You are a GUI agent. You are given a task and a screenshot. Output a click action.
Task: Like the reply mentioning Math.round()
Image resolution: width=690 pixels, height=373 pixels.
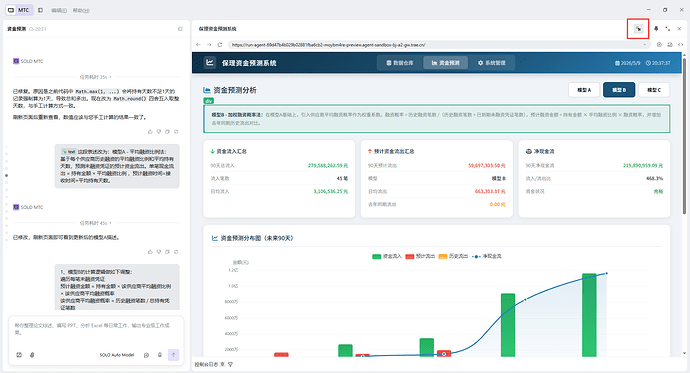pyautogui.click(x=150, y=132)
